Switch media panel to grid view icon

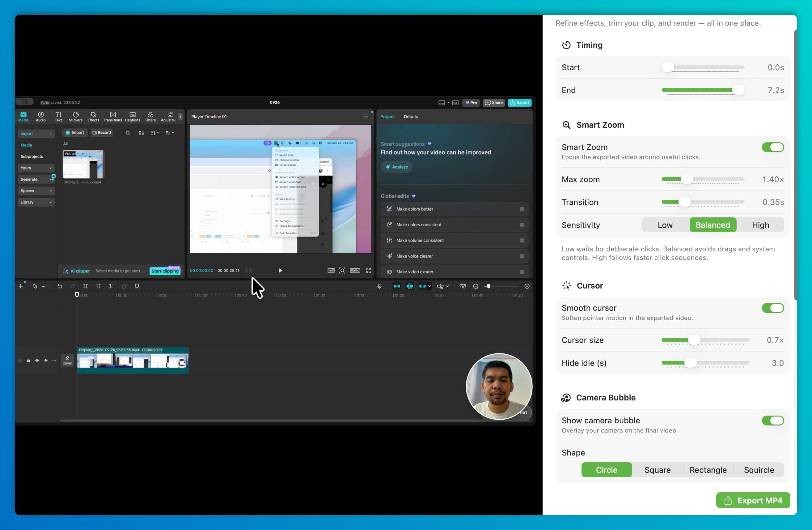[141, 133]
